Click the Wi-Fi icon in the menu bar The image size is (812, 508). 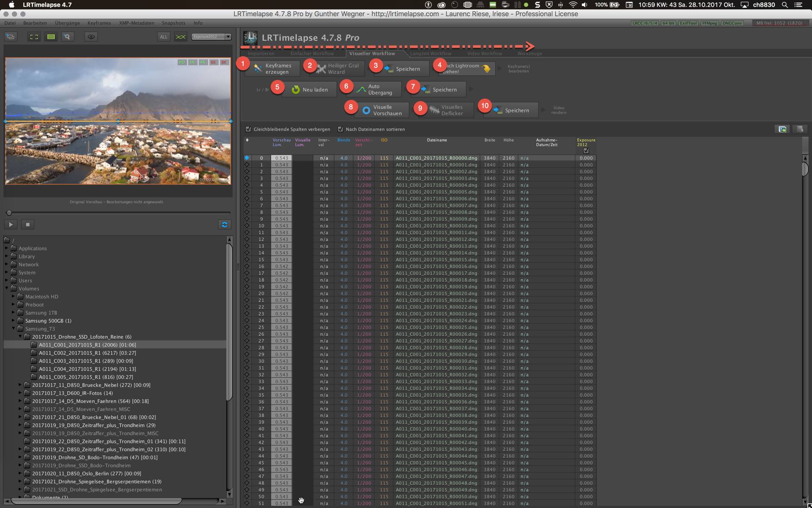573,5
